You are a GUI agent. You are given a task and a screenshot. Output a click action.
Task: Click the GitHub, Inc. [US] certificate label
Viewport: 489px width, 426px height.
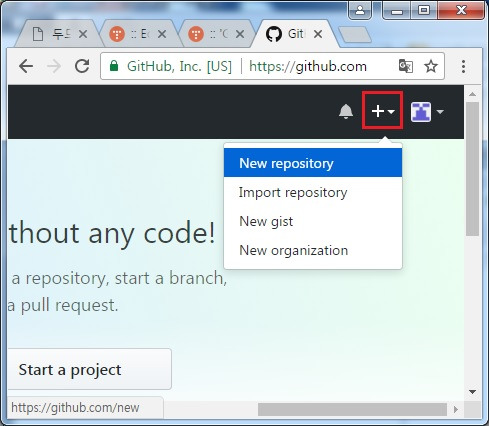tap(179, 66)
